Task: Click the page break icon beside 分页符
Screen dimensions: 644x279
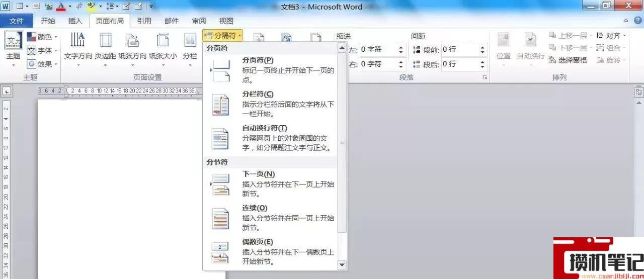Action: (x=220, y=70)
